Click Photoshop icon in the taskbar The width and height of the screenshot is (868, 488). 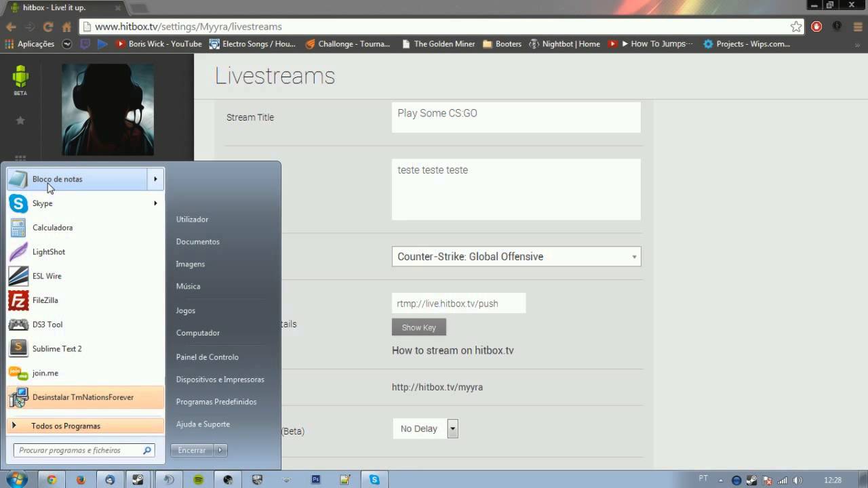(x=316, y=479)
